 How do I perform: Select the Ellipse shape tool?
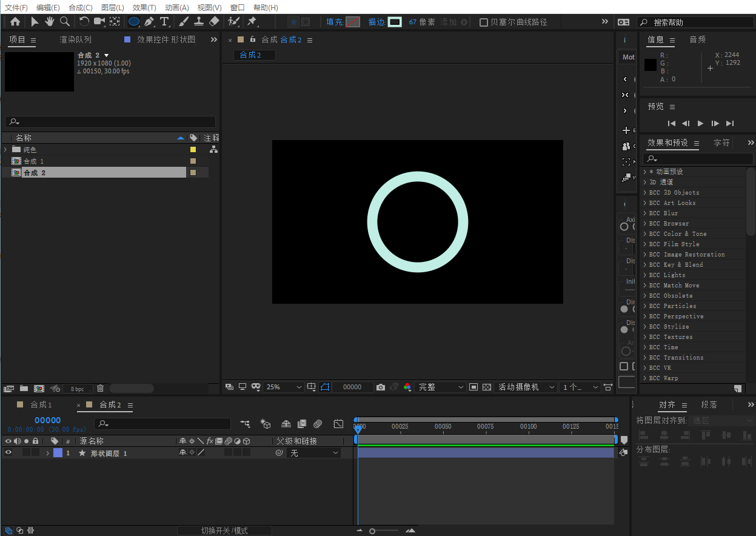[134, 22]
